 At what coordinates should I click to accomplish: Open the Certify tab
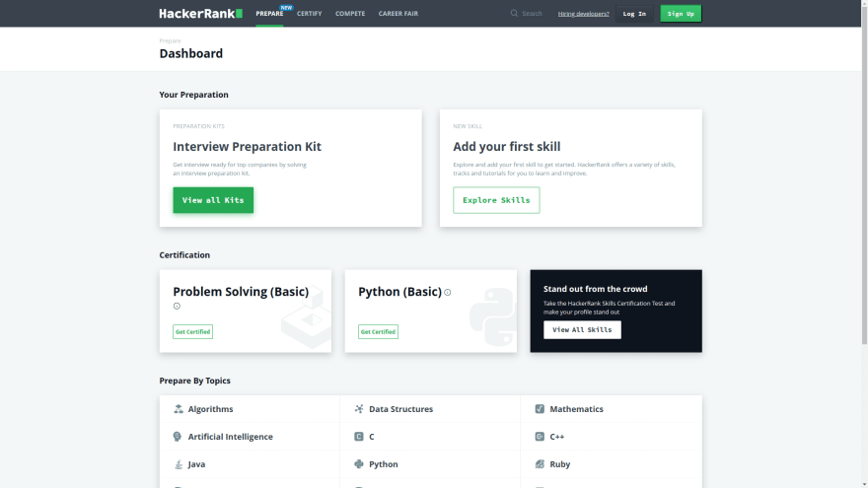(x=309, y=13)
